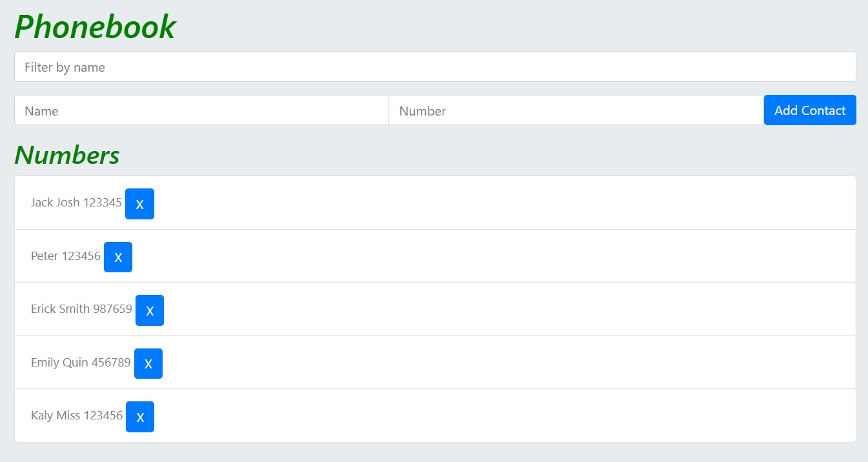The width and height of the screenshot is (868, 462).
Task: Focus the Number input field
Action: pos(576,110)
